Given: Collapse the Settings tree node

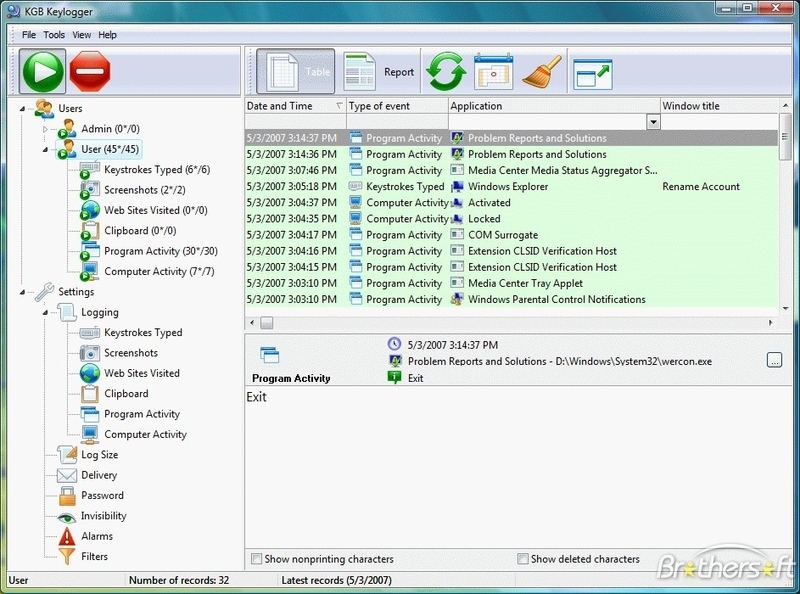Looking at the screenshot, I should (x=22, y=292).
